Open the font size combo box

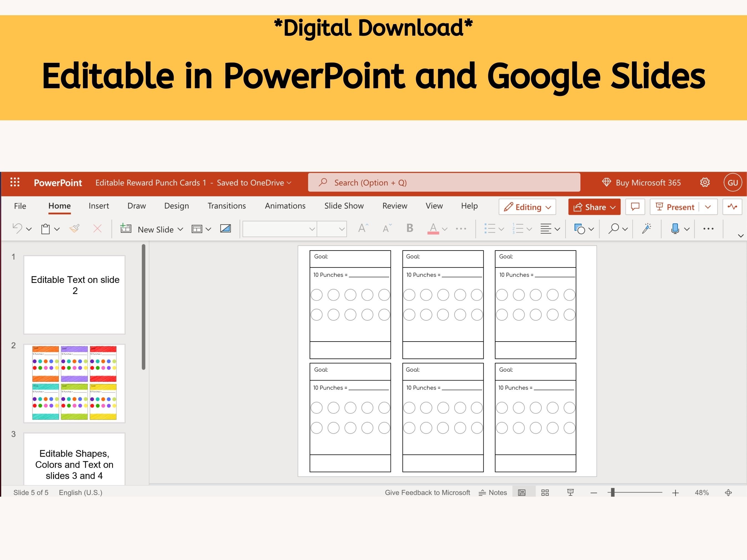[332, 229]
